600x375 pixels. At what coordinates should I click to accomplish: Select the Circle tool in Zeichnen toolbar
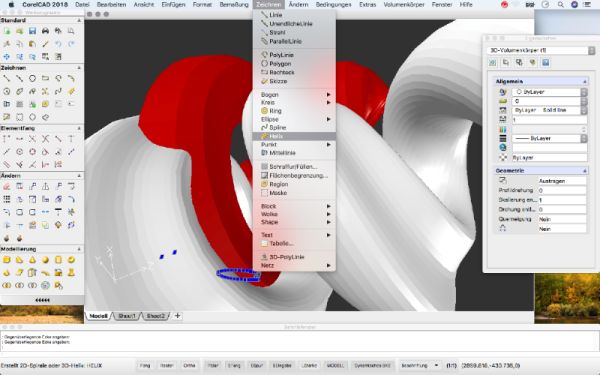pos(32,78)
